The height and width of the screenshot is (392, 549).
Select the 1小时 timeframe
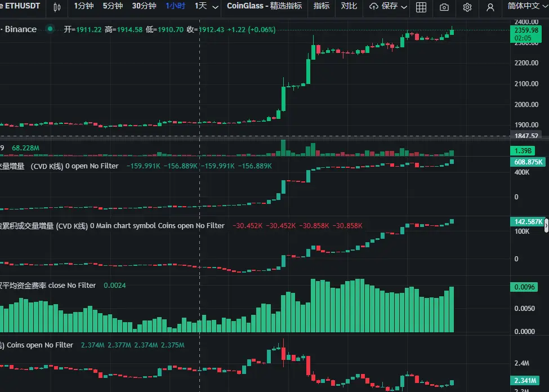176,6
